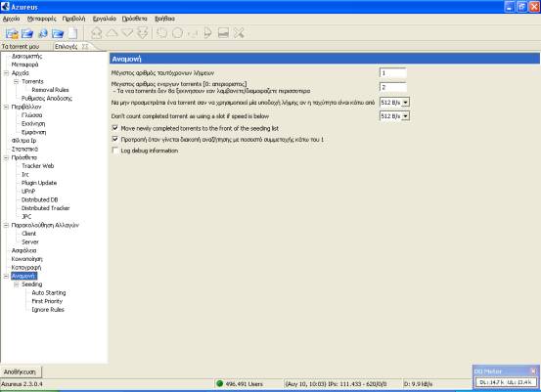Click the open torrent from URL globe icon
541x392 pixels.
click(x=43, y=33)
